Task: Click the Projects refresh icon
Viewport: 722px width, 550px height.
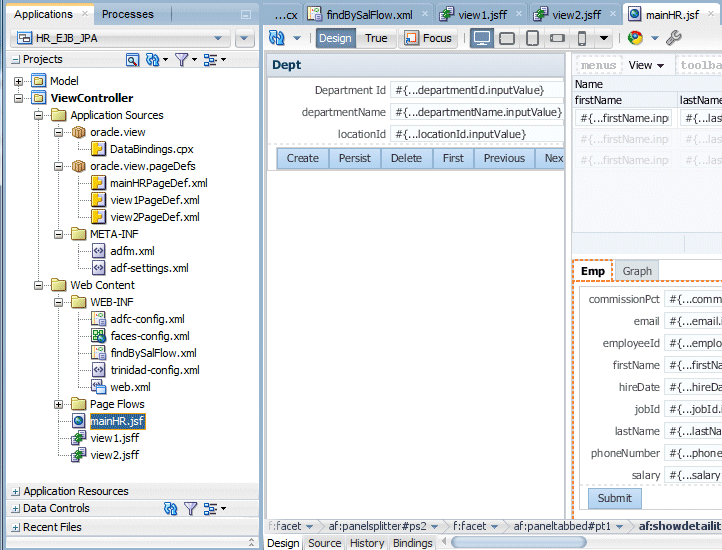Action: tap(152, 59)
